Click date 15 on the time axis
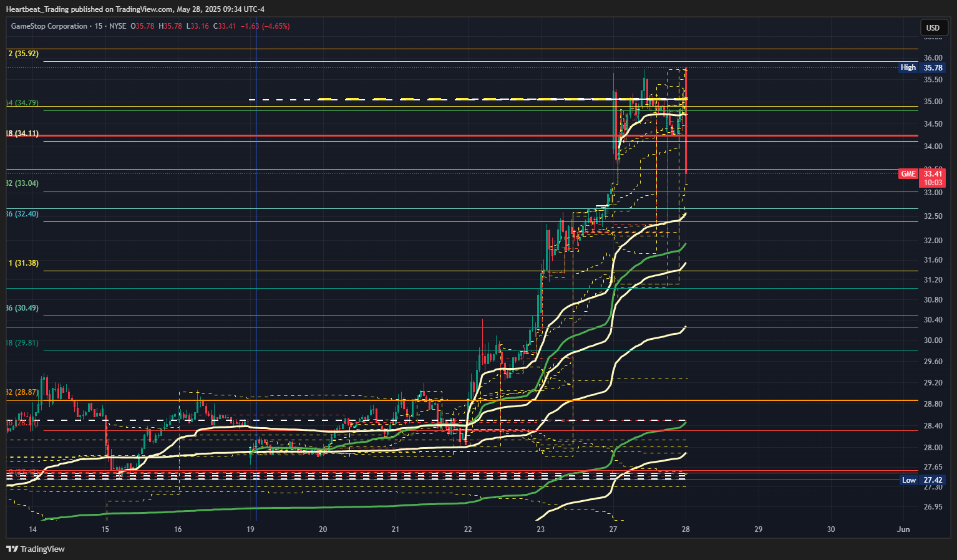957x560 pixels. (x=105, y=529)
